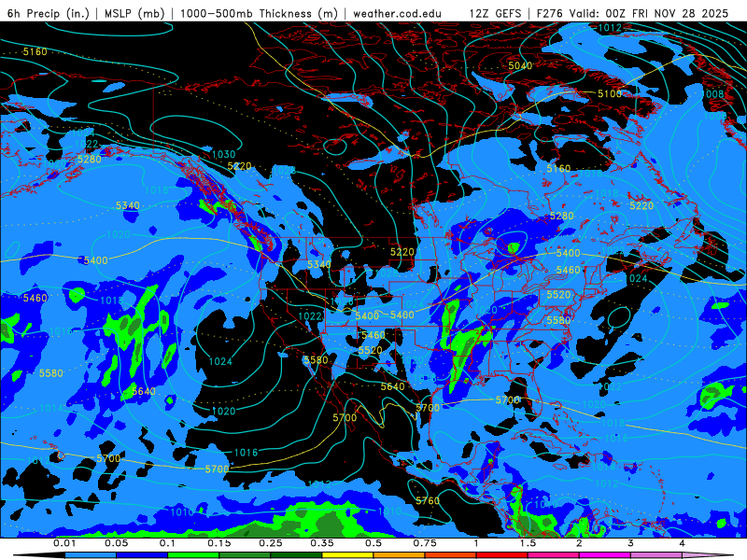The image size is (747, 560).
Task: Click the 1016 pressure label in the Pacific
Action: [x=246, y=453]
